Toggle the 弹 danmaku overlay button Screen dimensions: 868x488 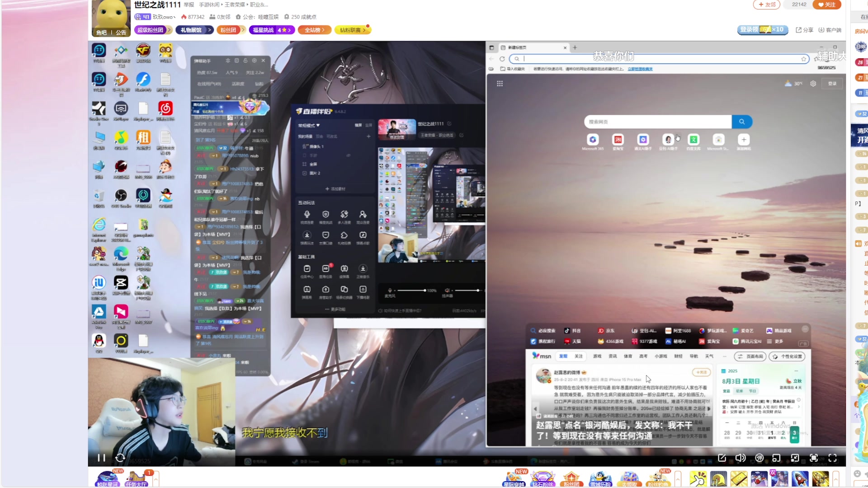click(x=759, y=458)
